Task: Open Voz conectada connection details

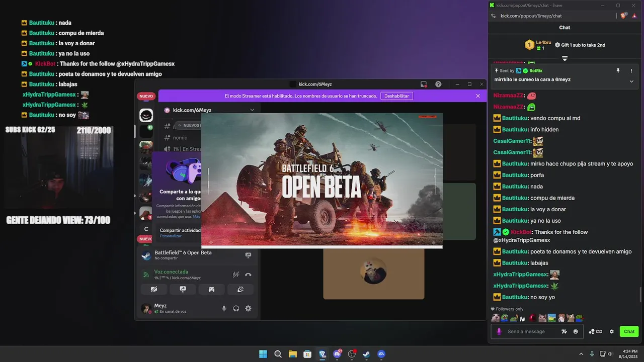Action: (x=171, y=272)
